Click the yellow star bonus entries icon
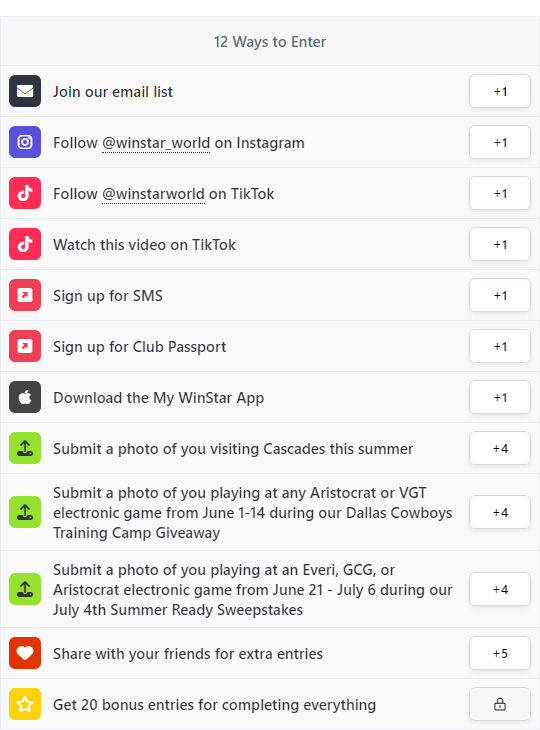Viewport: 540px width, 730px height. pos(25,704)
